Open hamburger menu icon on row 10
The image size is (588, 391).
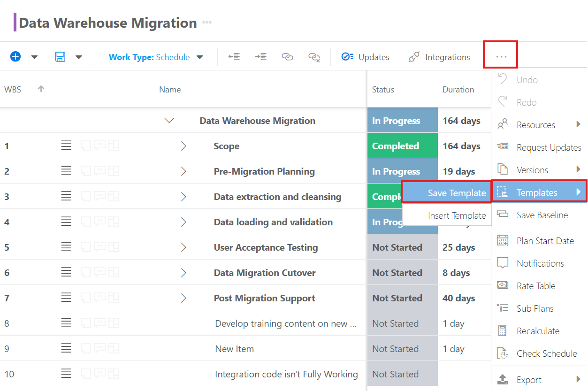click(x=66, y=374)
